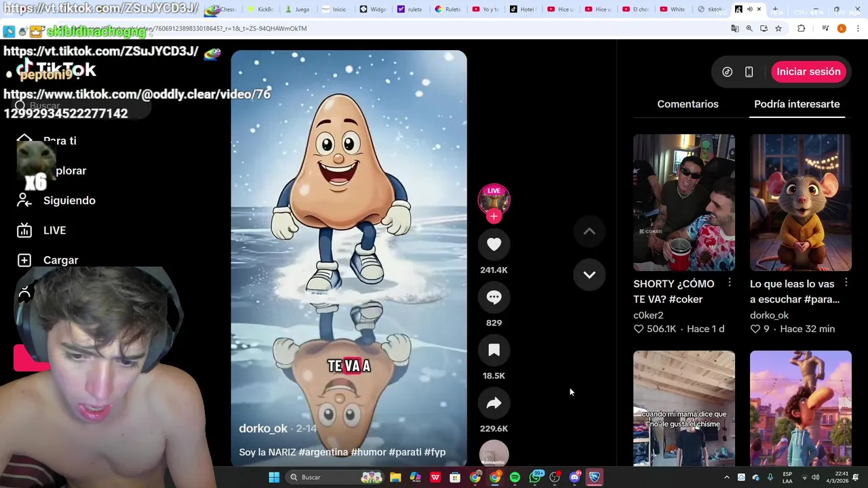Open the browser zoom magnifier icon
This screenshot has height=488, width=868.
pyautogui.click(x=749, y=28)
